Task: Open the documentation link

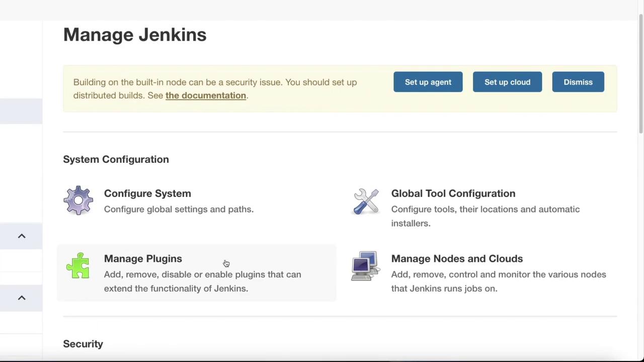Action: pyautogui.click(x=206, y=96)
